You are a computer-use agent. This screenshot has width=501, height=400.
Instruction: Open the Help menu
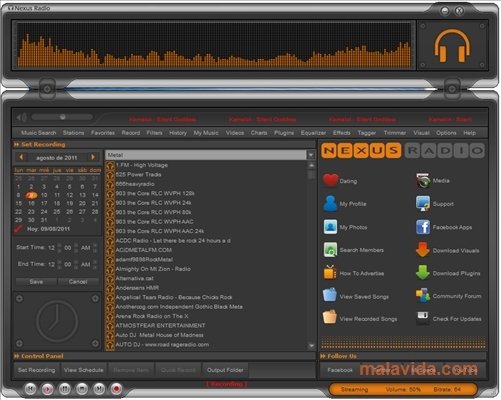point(469,133)
